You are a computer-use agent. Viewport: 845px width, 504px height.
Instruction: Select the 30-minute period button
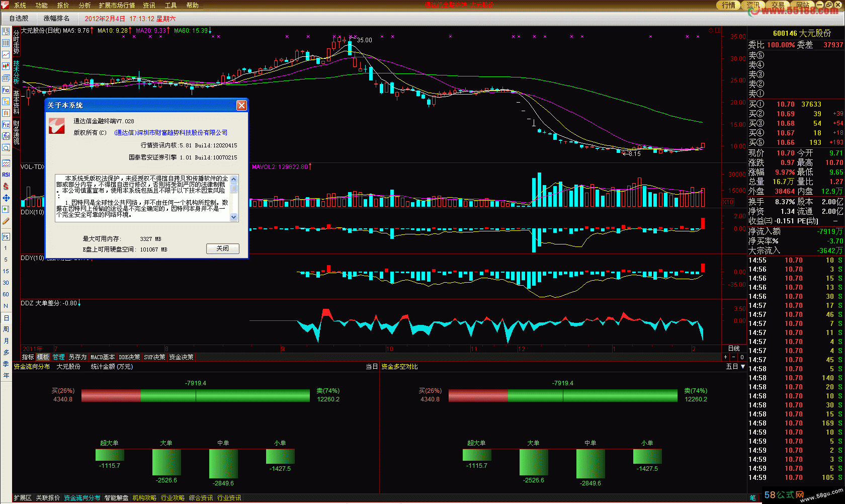click(6, 283)
